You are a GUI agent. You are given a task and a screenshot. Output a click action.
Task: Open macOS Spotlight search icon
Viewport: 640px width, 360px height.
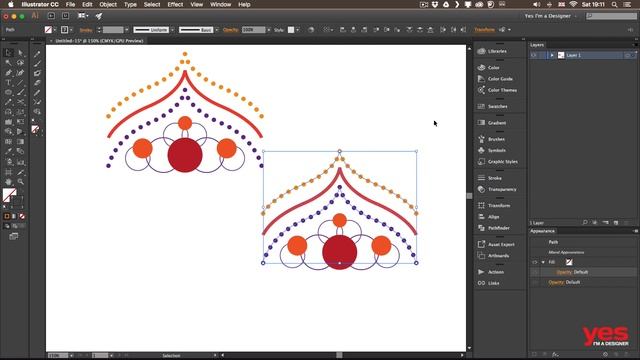pyautogui.click(x=614, y=4)
